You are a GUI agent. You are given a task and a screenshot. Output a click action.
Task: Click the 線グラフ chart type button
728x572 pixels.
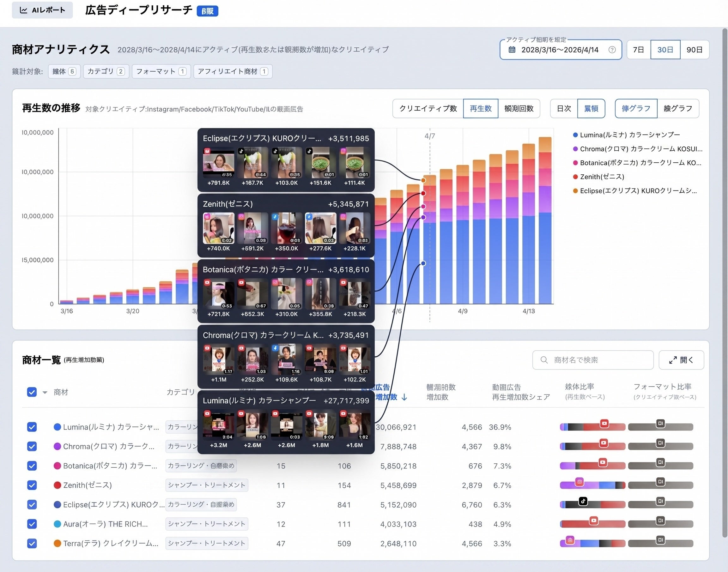678,109
